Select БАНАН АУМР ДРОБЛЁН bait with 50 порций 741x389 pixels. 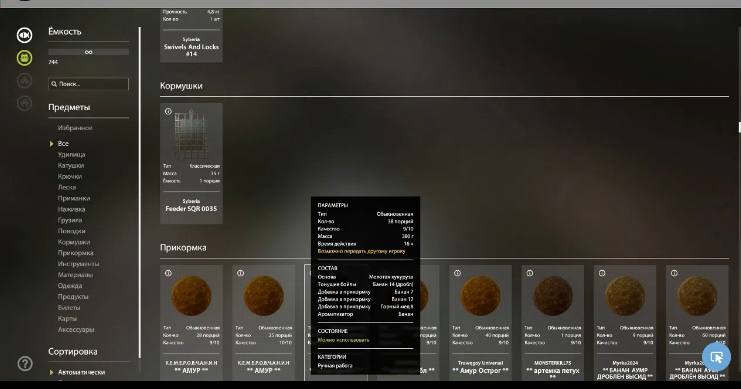(698, 322)
